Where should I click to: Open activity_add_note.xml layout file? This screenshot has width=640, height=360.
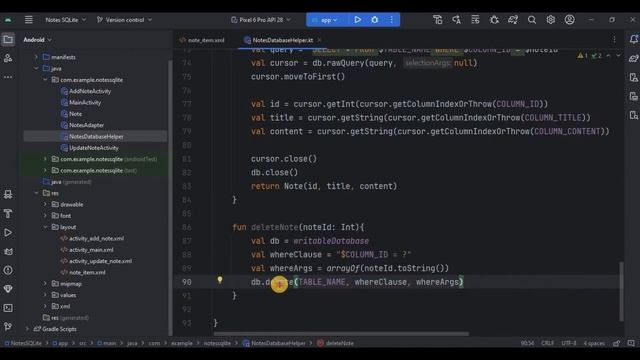tap(96, 238)
